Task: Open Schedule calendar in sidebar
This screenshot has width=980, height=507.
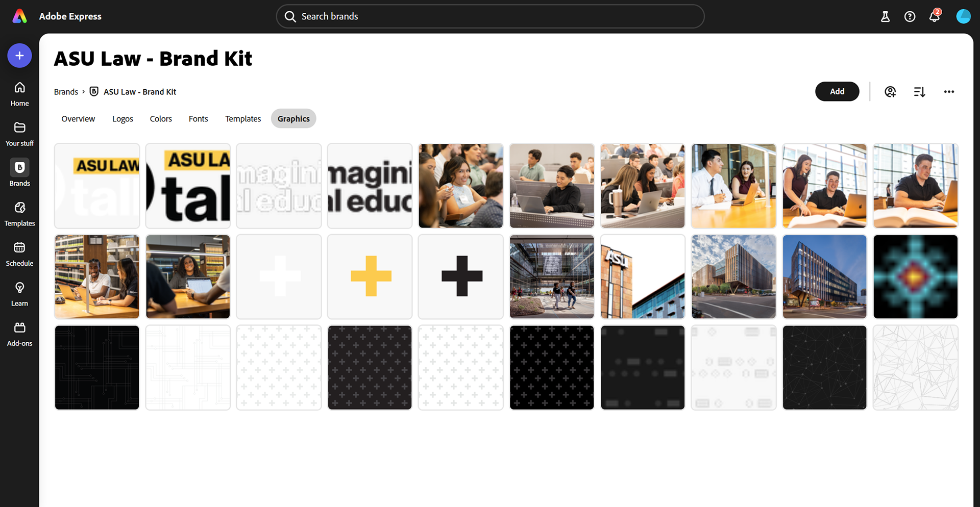Action: pos(19,254)
